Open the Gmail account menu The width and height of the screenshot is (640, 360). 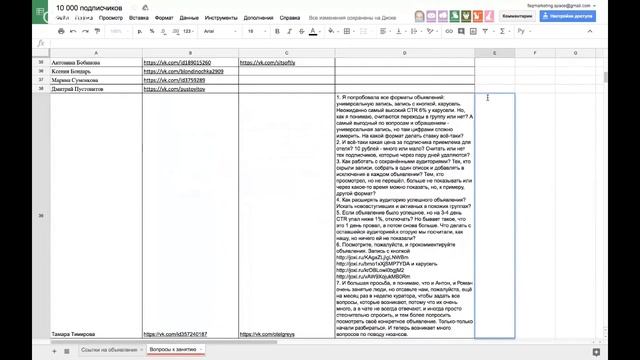[561, 6]
